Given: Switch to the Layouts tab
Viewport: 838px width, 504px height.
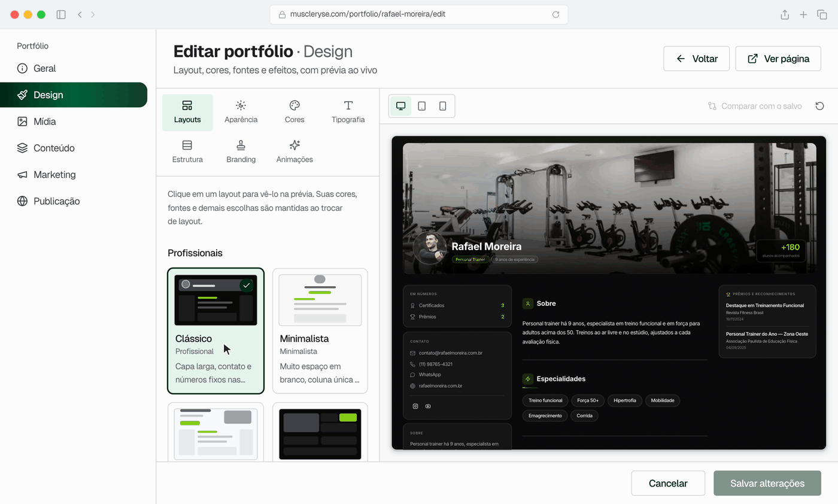Looking at the screenshot, I should (187, 113).
